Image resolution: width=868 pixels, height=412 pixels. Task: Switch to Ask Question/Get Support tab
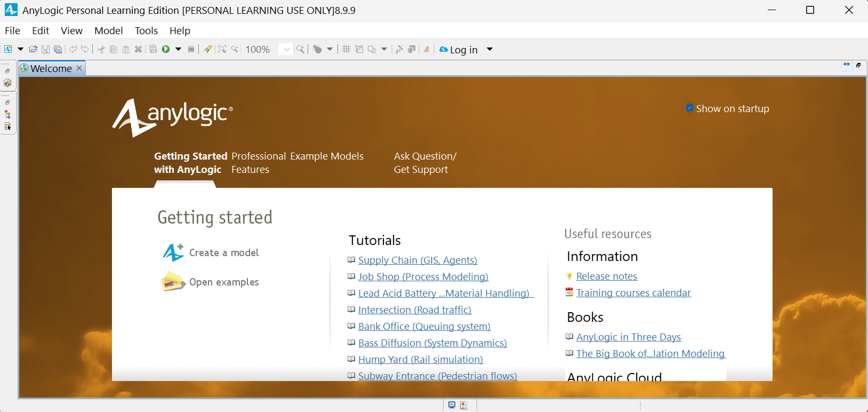[425, 163]
